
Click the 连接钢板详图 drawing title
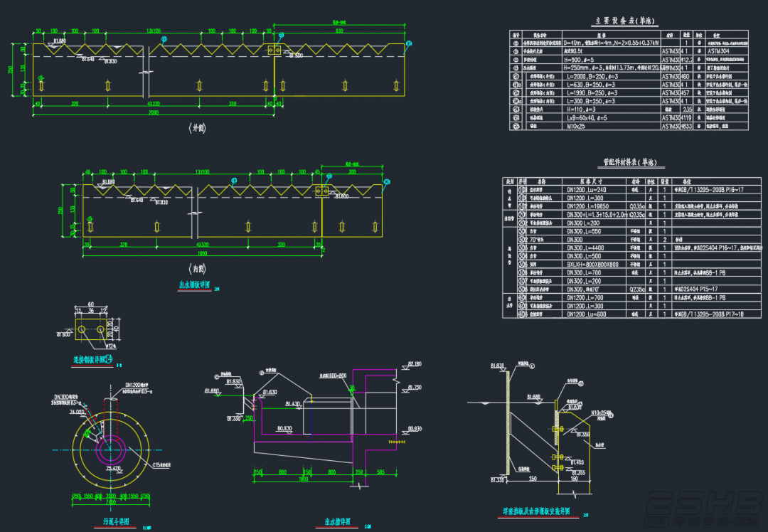point(92,360)
